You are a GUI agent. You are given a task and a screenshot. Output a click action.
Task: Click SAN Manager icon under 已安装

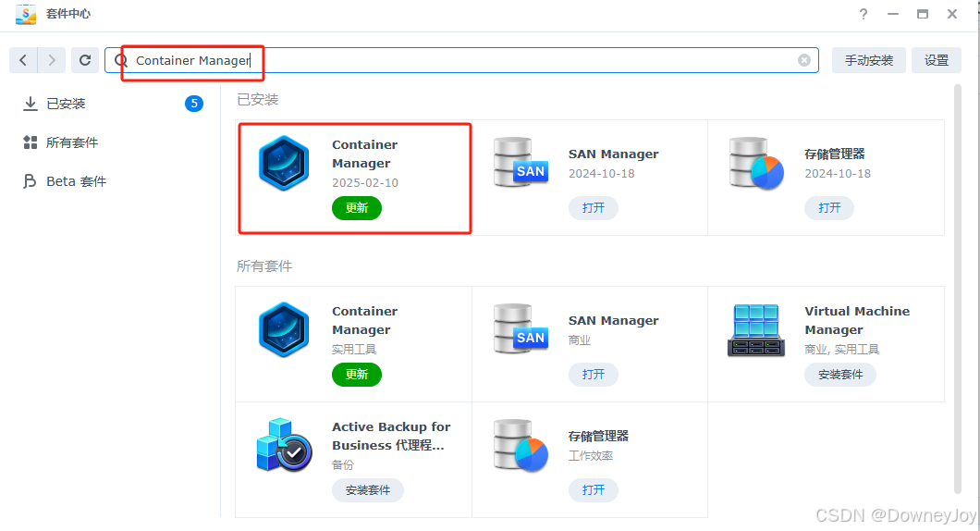tap(521, 163)
